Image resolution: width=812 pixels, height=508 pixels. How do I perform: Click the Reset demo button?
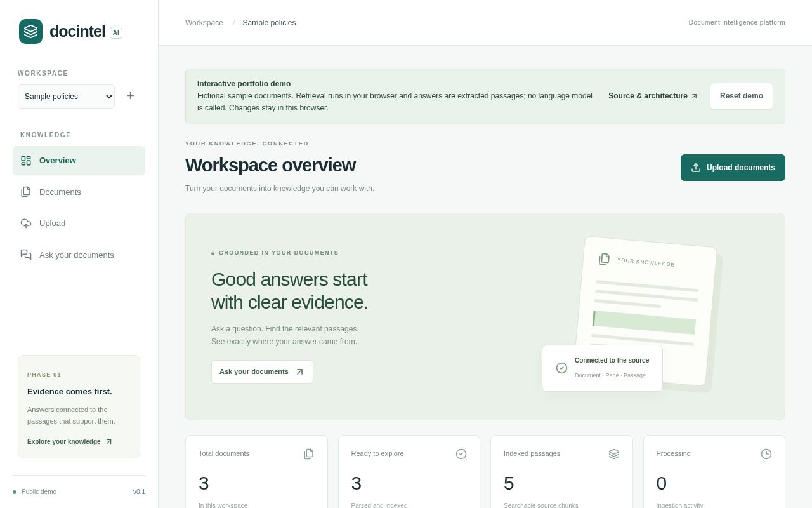(742, 96)
